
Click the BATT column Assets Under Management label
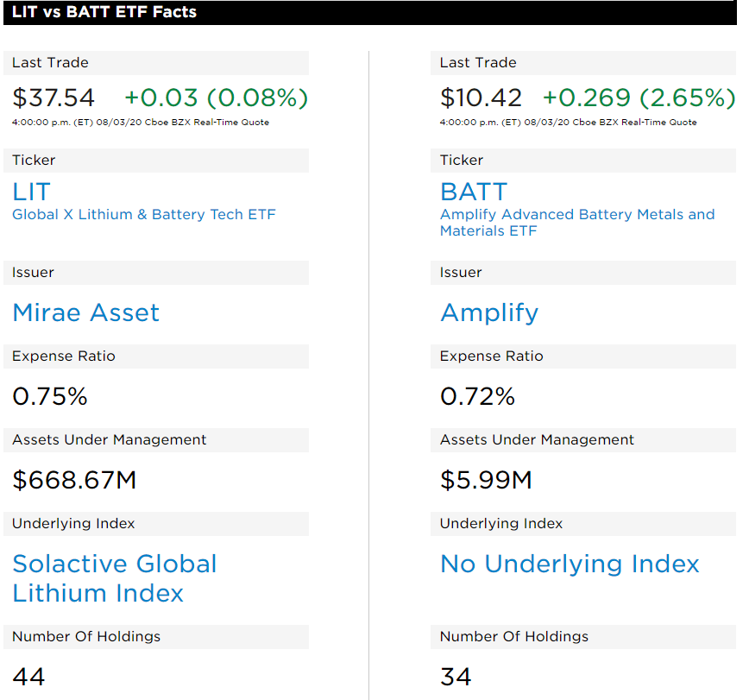tap(537, 440)
